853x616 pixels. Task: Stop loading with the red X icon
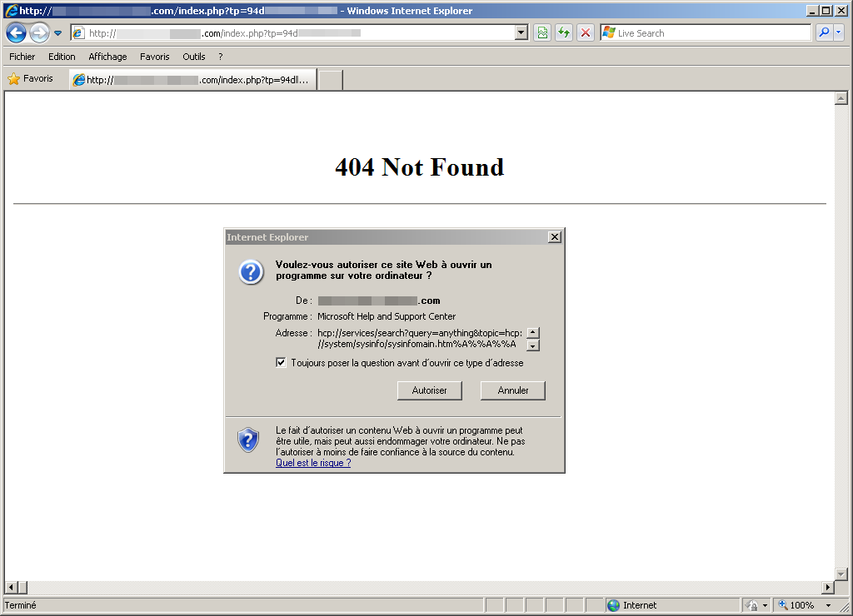[586, 33]
